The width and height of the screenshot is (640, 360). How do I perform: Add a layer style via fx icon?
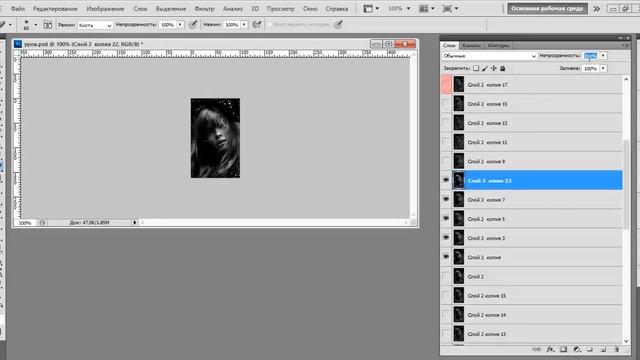(x=550, y=349)
